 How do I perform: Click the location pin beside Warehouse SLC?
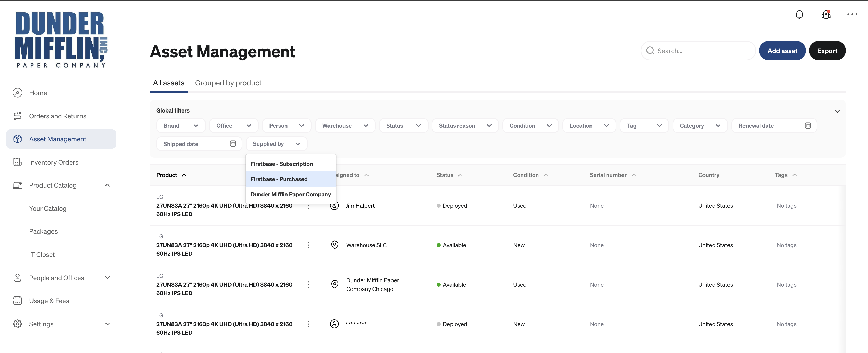tap(335, 245)
